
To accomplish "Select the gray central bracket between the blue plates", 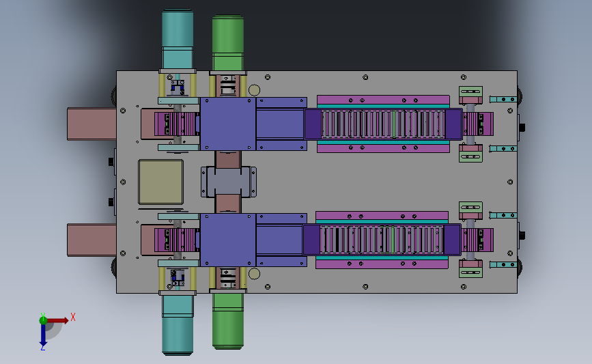I will (x=229, y=182).
